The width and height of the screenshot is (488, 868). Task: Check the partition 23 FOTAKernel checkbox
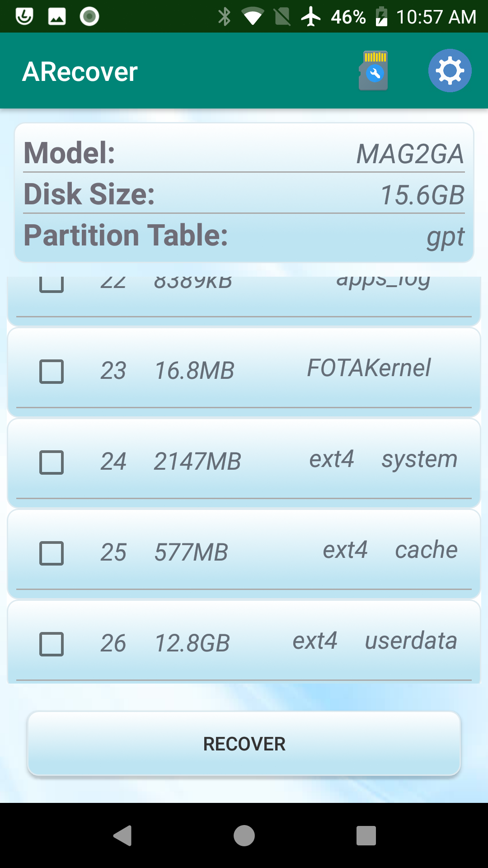click(52, 372)
